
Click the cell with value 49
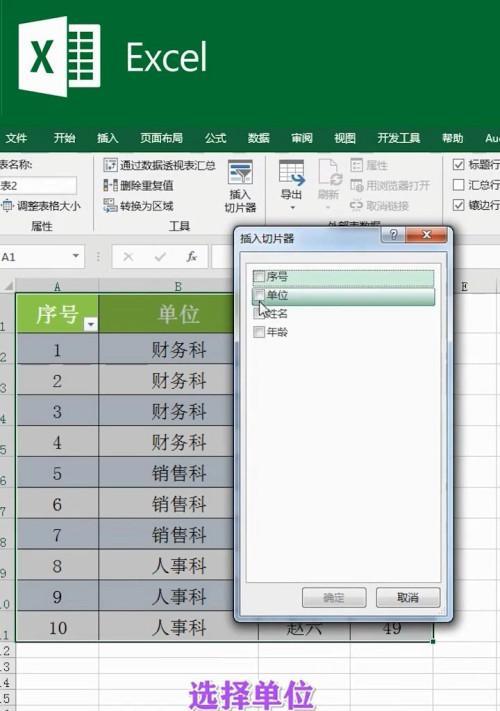click(x=392, y=630)
